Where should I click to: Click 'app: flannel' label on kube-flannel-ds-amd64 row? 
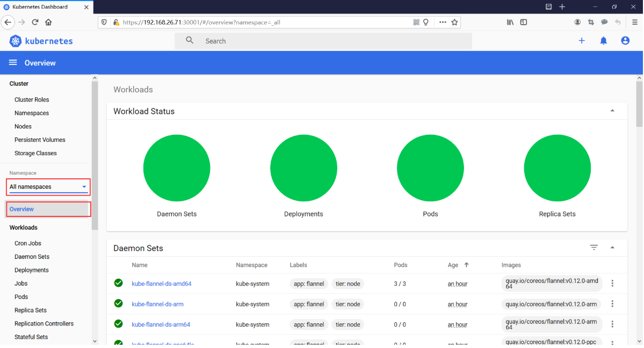point(309,284)
